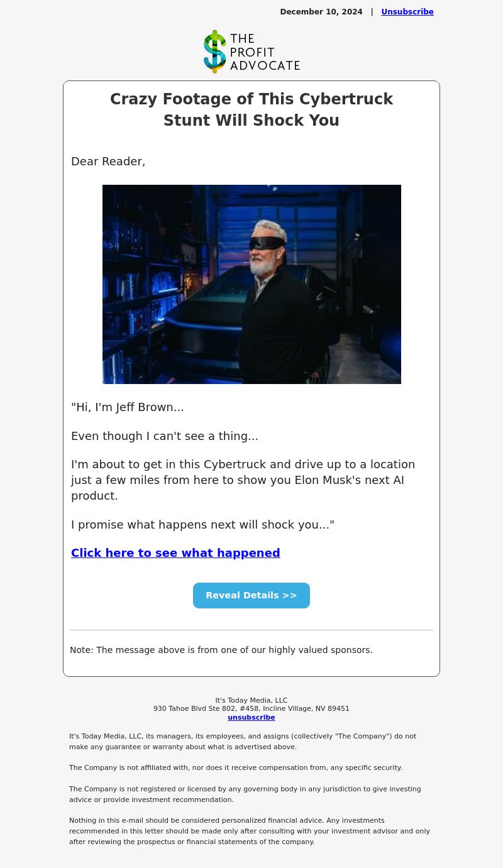Click 'I promise what happens next' sentence
The height and width of the screenshot is (868, 503).
tap(202, 525)
